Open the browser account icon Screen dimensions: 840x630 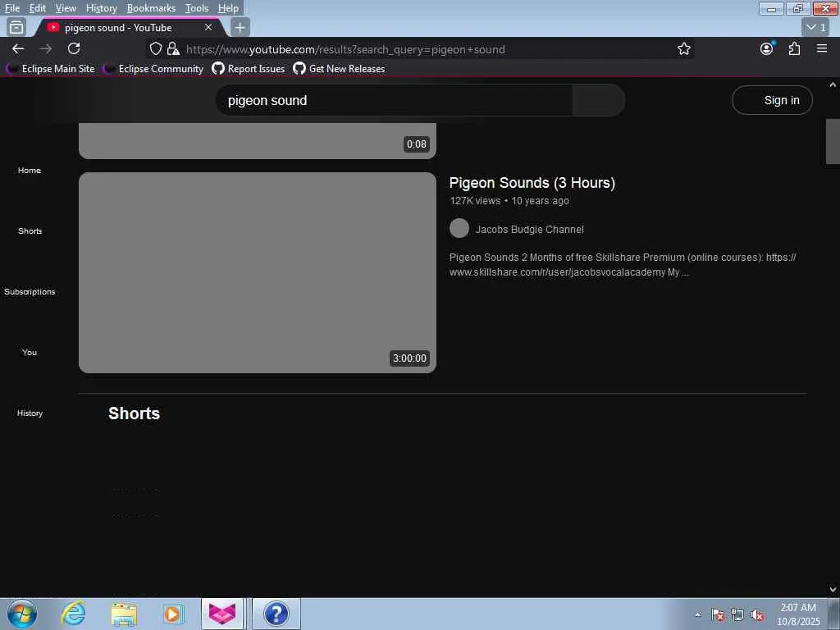coord(767,48)
